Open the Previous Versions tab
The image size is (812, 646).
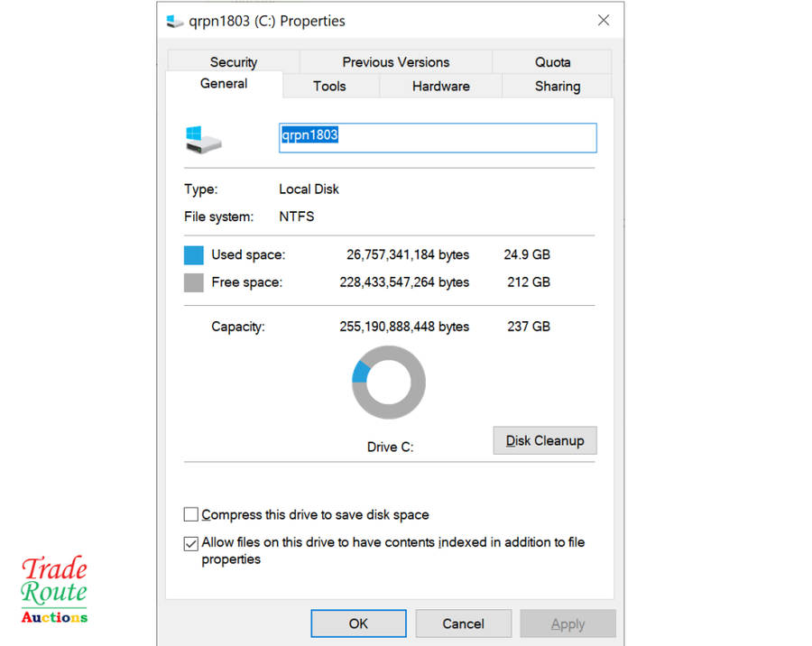pos(395,62)
